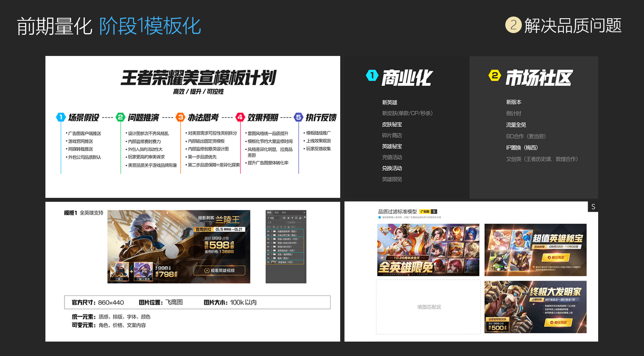The image size is (644, 356).
Task: Click the blue hexagon 1 beside 场景假设
Action: tap(61, 117)
